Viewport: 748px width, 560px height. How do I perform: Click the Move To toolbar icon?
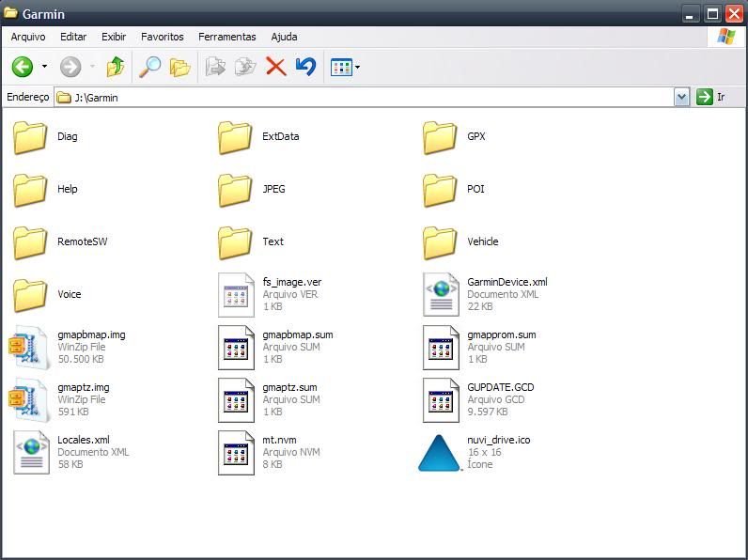click(x=215, y=67)
